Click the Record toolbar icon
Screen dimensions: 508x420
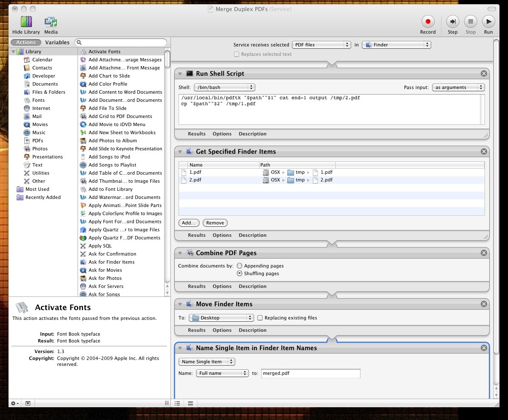click(428, 20)
